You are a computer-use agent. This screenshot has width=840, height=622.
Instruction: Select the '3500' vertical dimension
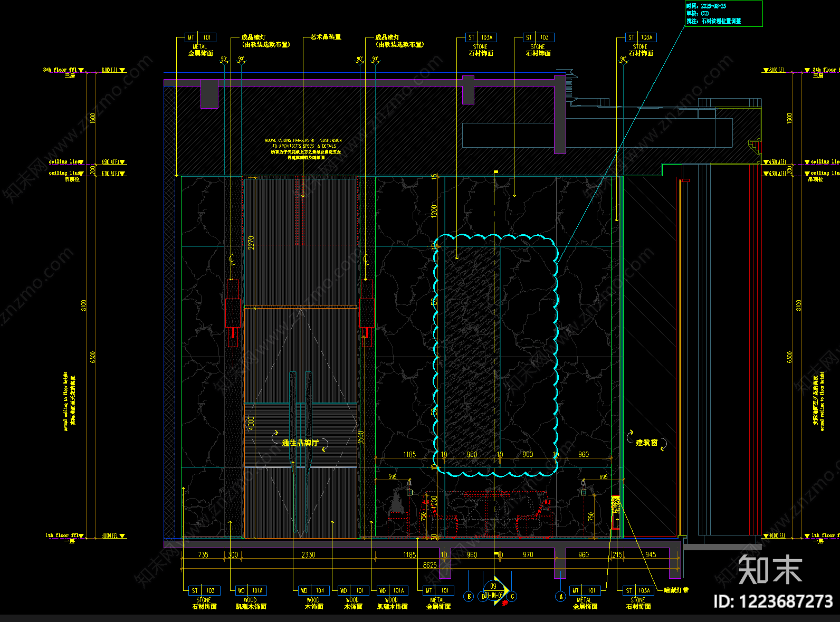[x=361, y=438]
